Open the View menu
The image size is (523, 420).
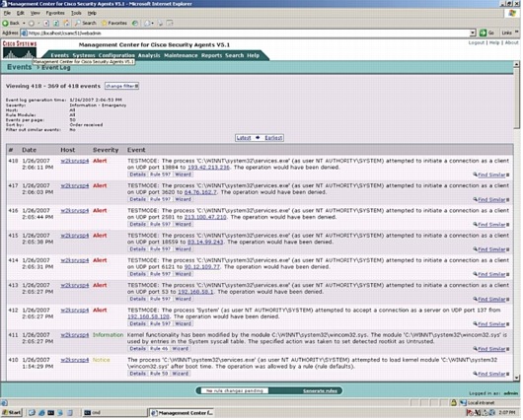[35, 13]
